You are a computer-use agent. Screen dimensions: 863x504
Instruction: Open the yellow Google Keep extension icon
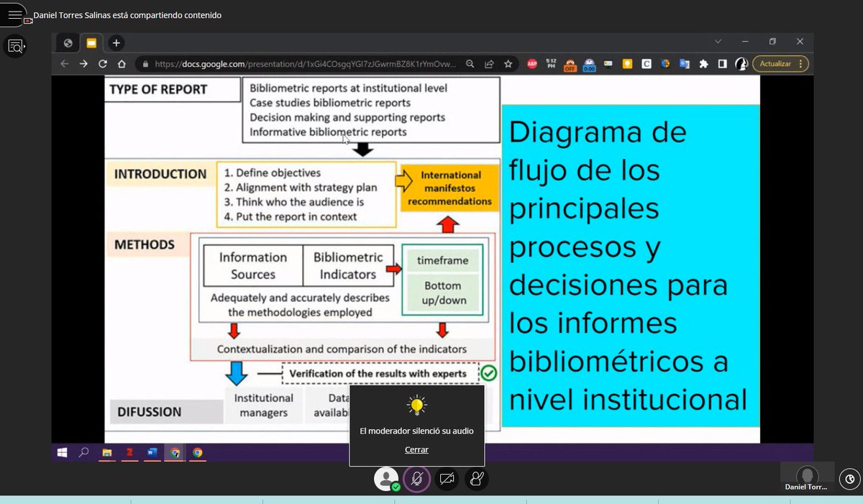(x=627, y=64)
